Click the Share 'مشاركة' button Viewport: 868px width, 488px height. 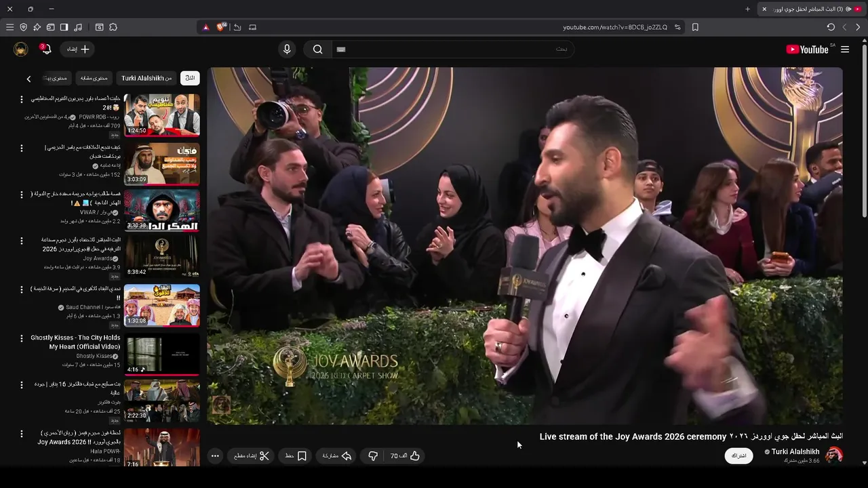(x=337, y=456)
